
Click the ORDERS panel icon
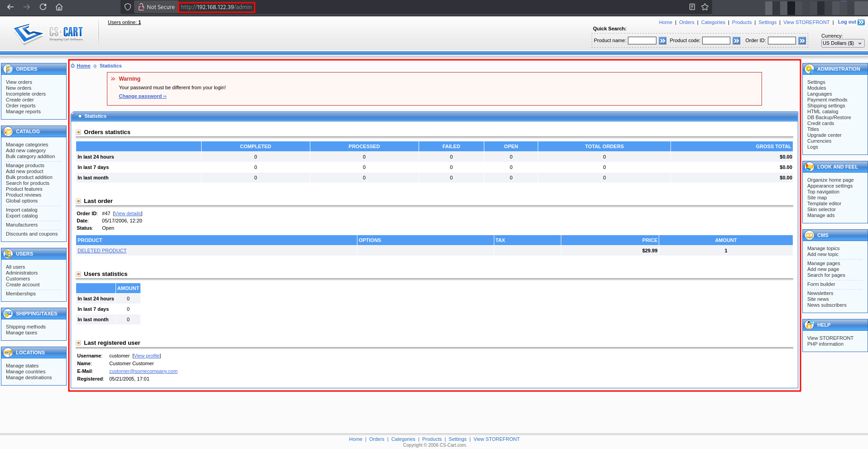pos(8,69)
